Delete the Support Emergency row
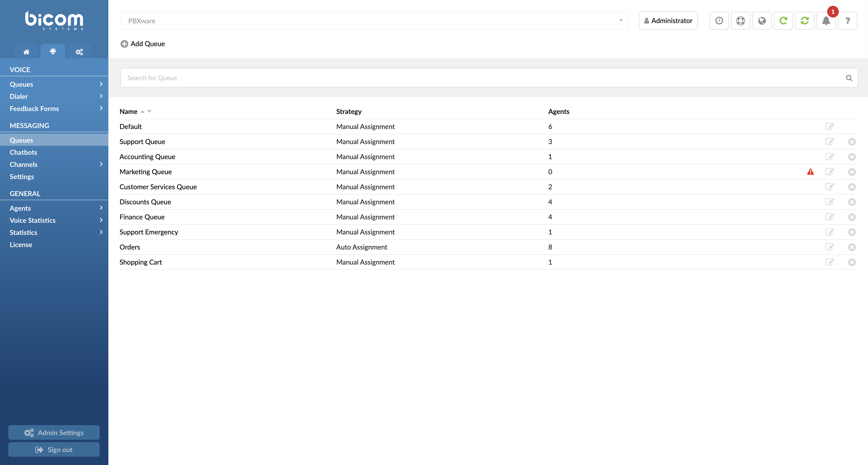The height and width of the screenshot is (465, 868). [x=852, y=232]
